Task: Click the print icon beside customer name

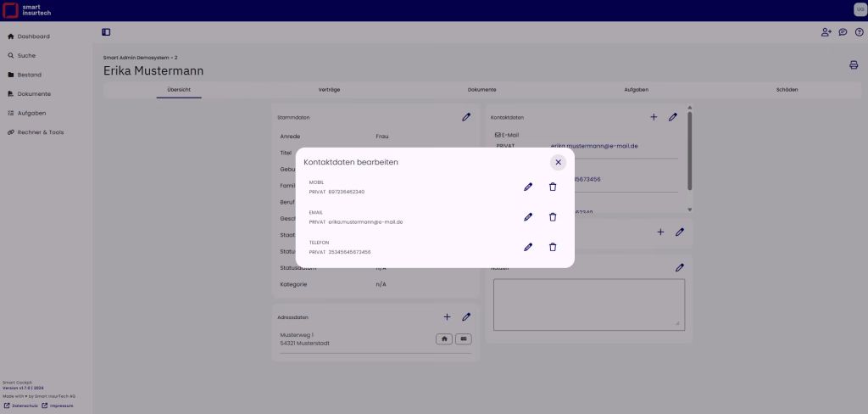Action: pyautogui.click(x=854, y=65)
